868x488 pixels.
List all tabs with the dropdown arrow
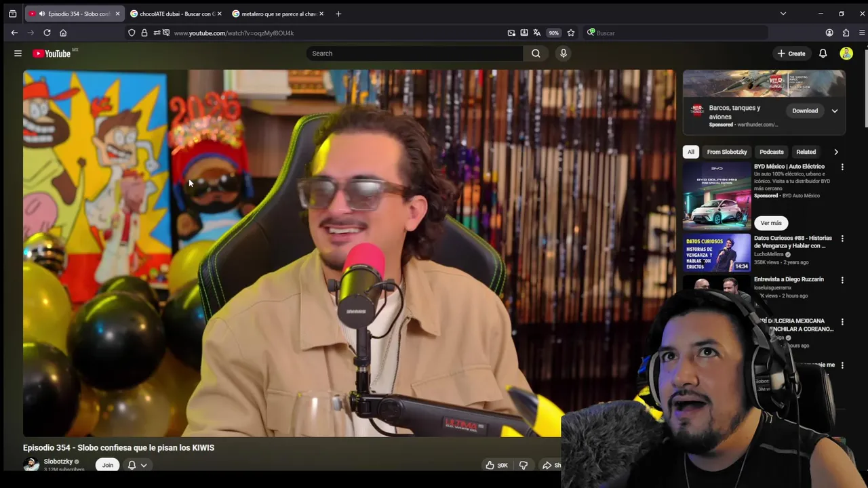pos(783,14)
